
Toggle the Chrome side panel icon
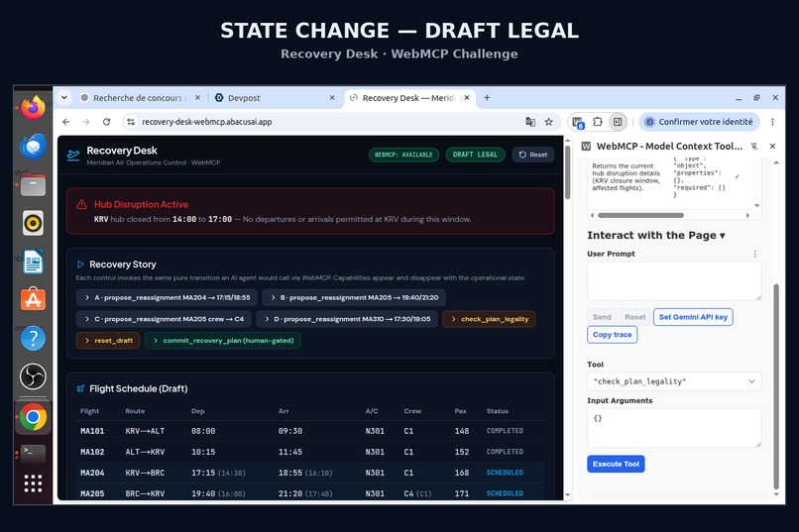[x=618, y=122]
